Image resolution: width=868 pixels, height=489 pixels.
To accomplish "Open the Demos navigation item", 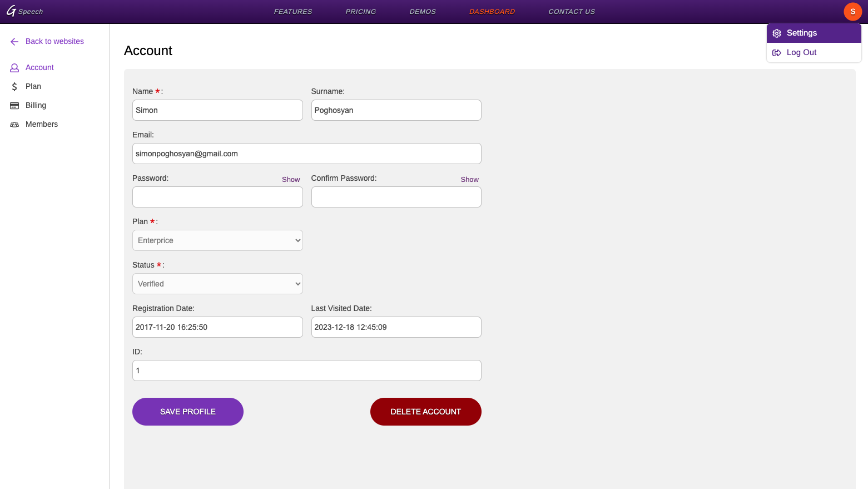I will [x=423, y=12].
